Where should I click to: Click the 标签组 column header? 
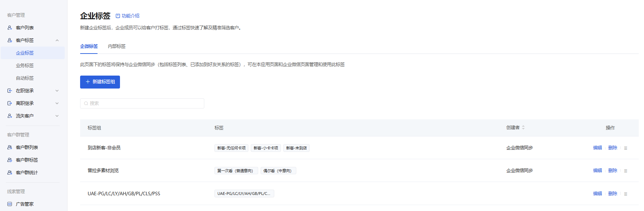click(x=94, y=128)
